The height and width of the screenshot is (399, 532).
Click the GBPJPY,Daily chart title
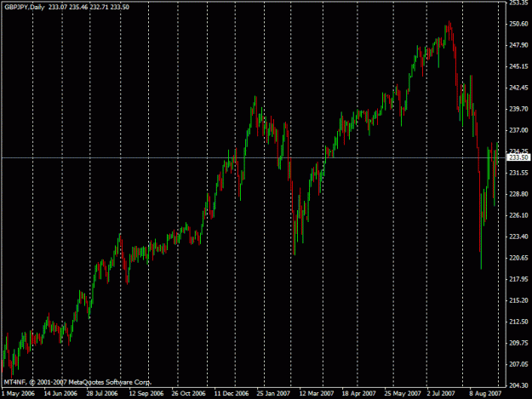click(25, 7)
